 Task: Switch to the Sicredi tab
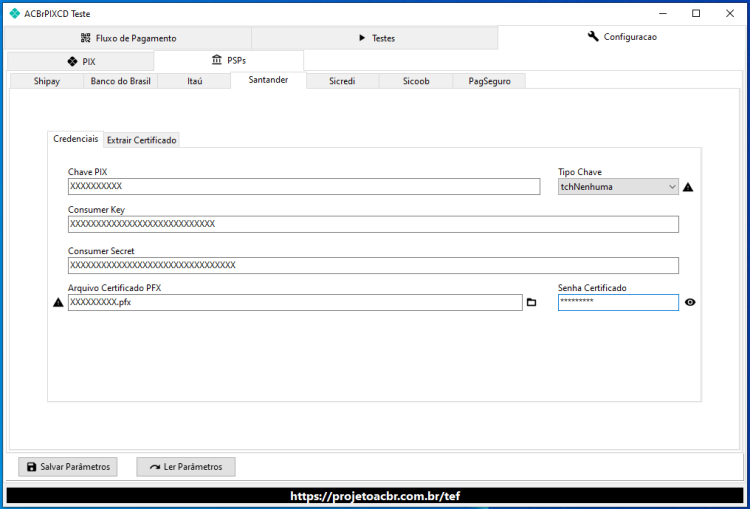(x=342, y=81)
